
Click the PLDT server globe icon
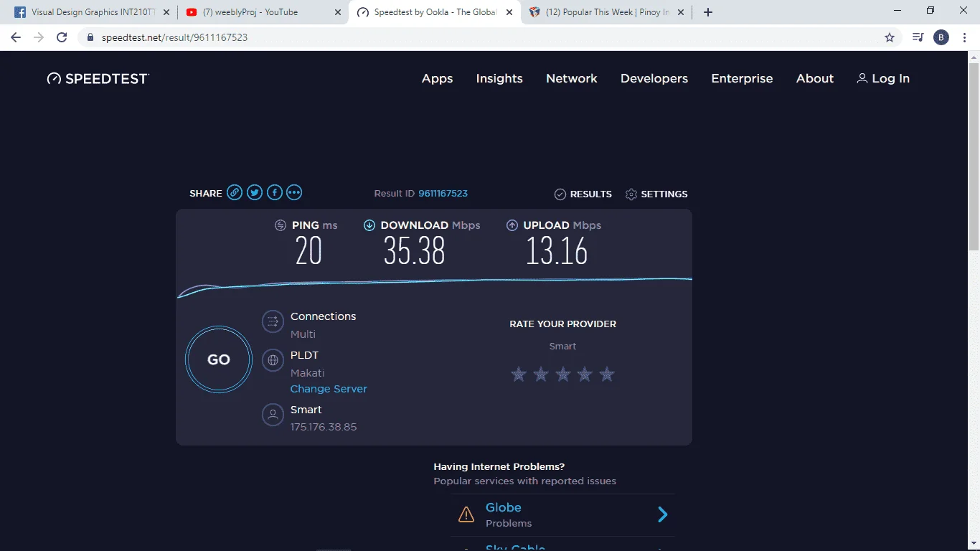(x=273, y=360)
